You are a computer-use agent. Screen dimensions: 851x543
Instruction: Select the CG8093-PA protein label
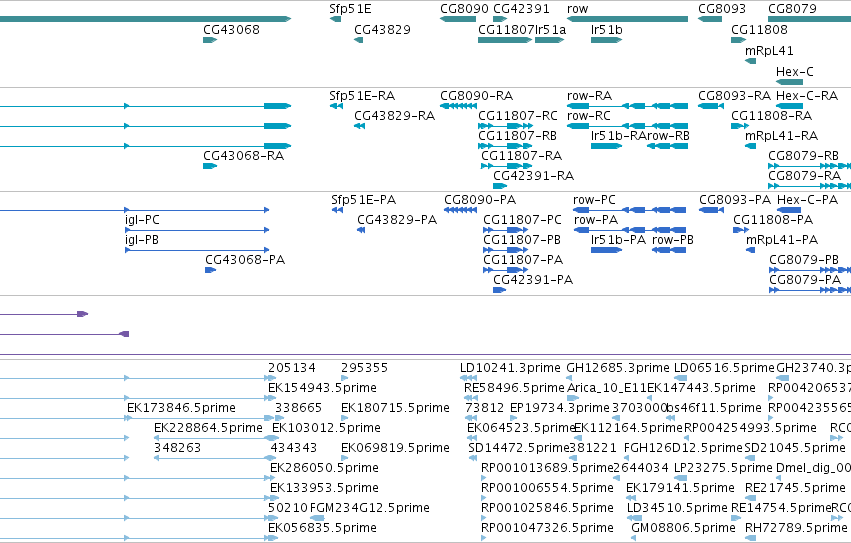735,200
